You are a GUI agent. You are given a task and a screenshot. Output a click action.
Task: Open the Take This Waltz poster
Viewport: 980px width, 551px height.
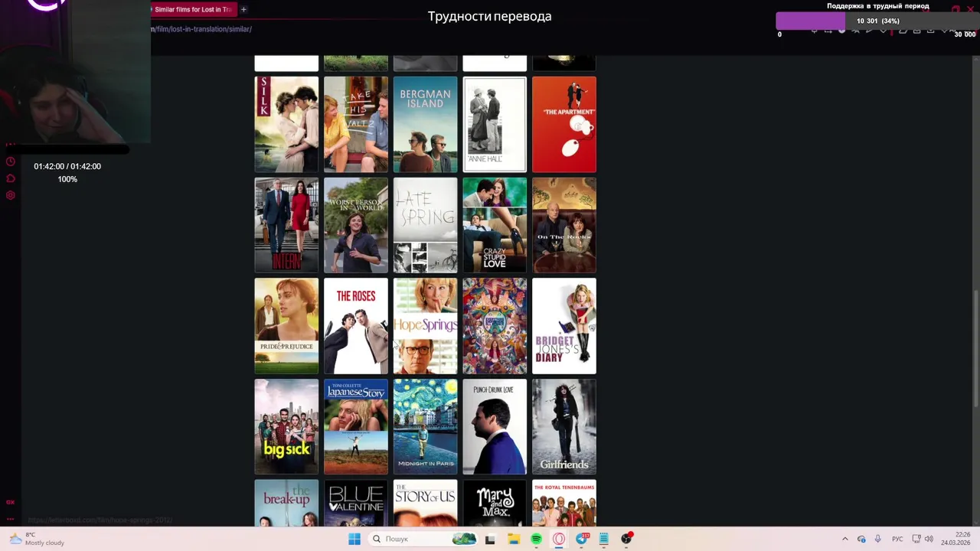pos(356,124)
